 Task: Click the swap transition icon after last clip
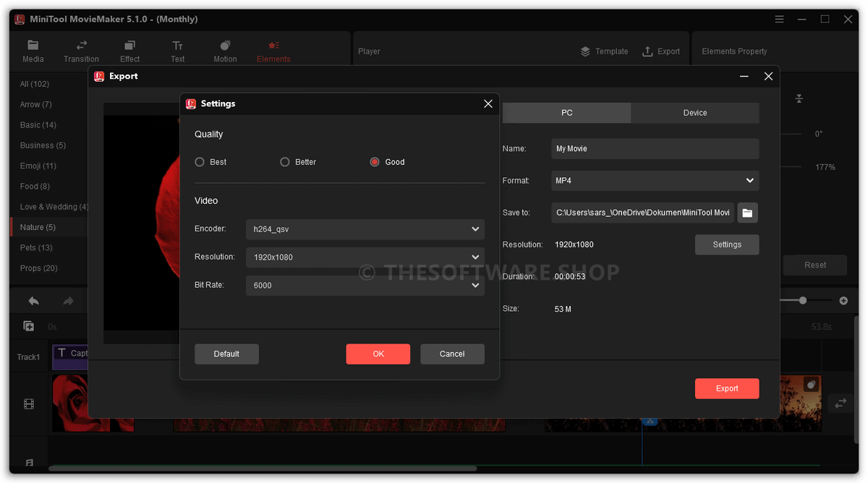[x=841, y=403]
